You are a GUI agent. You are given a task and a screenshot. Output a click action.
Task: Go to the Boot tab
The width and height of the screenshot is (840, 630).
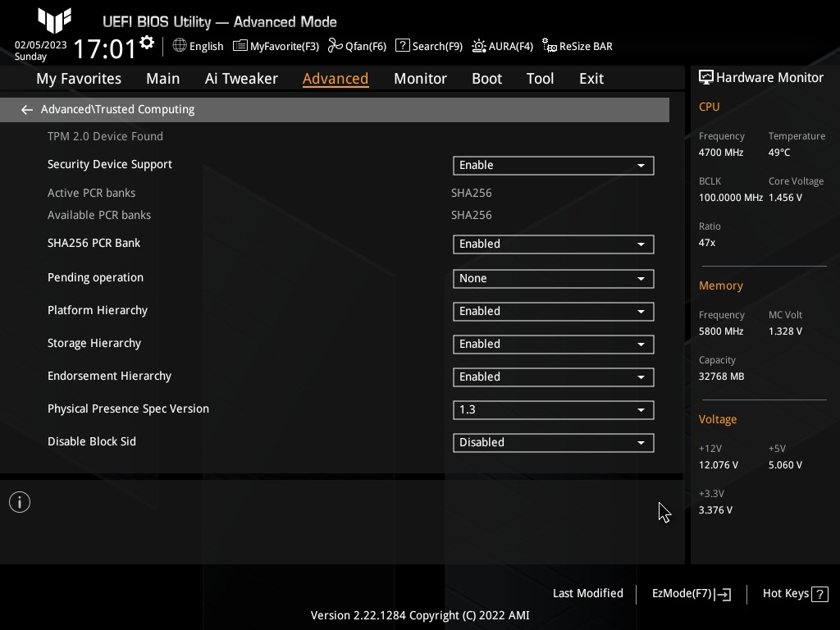(486, 78)
